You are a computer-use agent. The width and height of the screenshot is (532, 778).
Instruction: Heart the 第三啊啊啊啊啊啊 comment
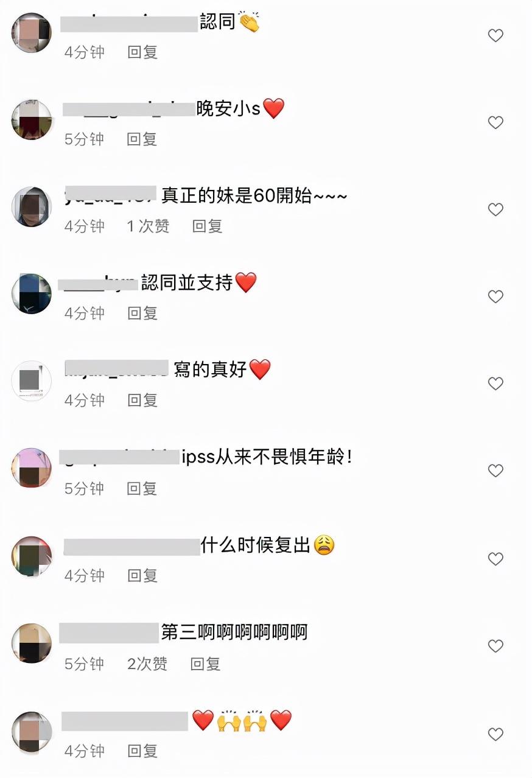[495, 646]
